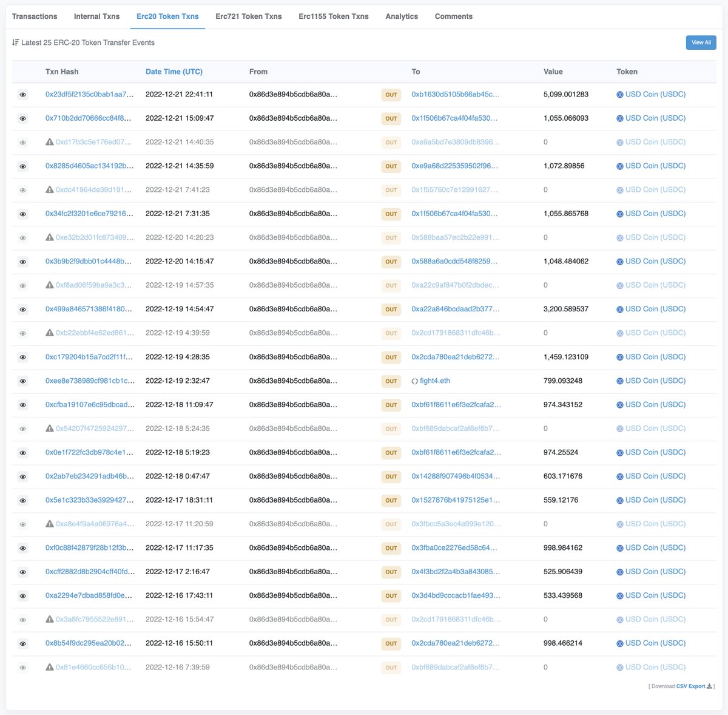The width and height of the screenshot is (728, 715).
Task: Toggle eye icon for 0x499a846571386f4180 row
Action: pos(22,310)
